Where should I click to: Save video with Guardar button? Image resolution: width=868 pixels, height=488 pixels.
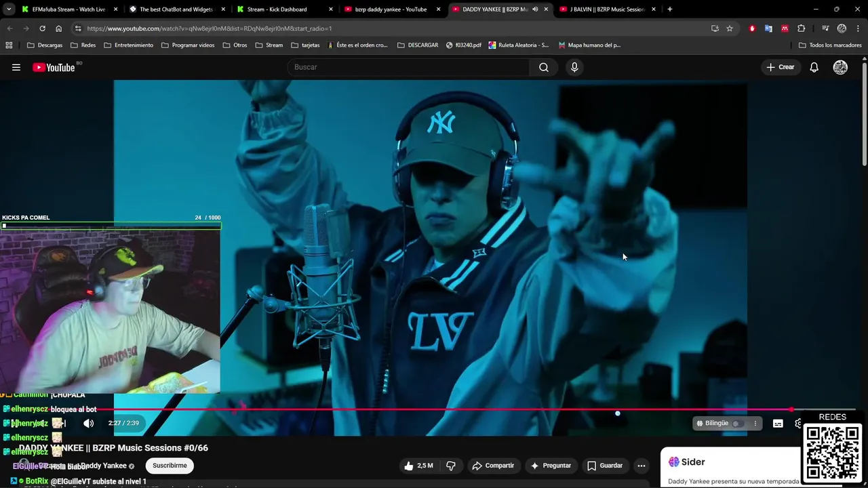[604, 466]
